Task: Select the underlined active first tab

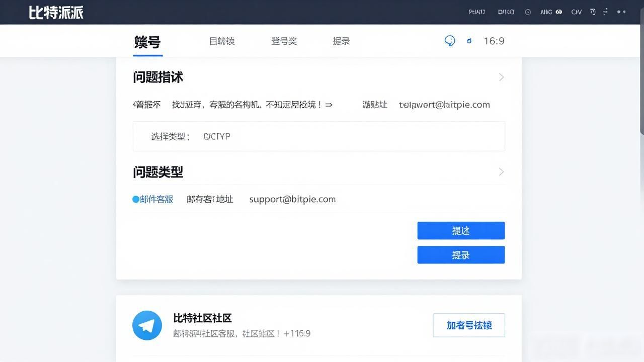Action: click(147, 42)
